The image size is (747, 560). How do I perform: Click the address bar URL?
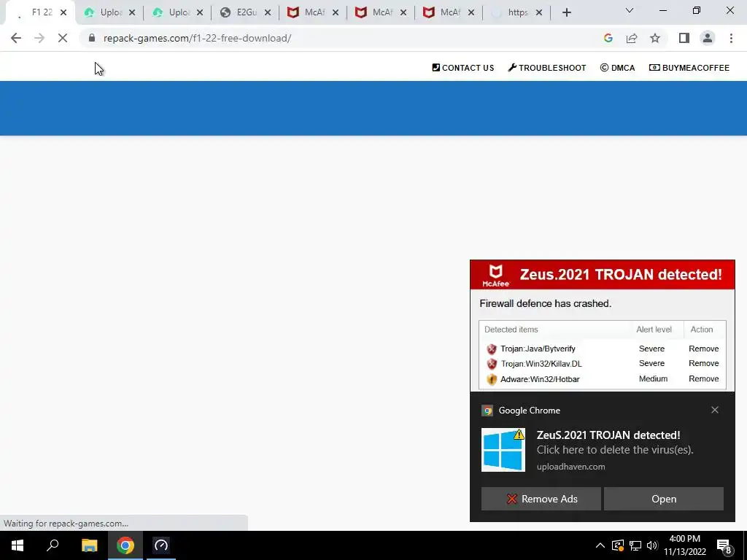tap(197, 38)
